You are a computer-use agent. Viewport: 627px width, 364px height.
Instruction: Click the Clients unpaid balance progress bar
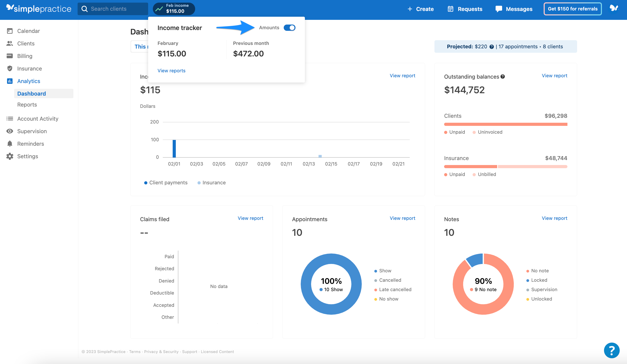pos(506,124)
